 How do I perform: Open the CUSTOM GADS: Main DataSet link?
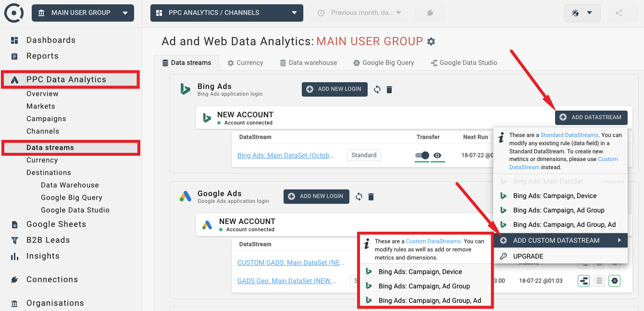point(291,262)
